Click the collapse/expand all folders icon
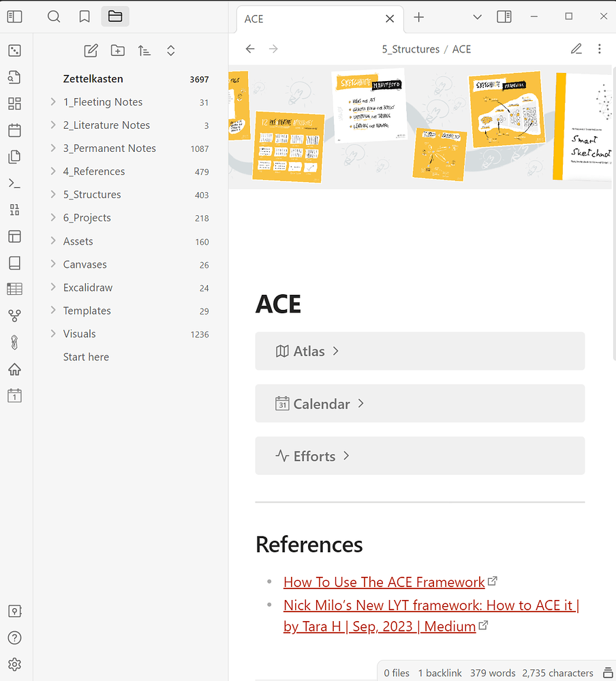 pos(171,51)
